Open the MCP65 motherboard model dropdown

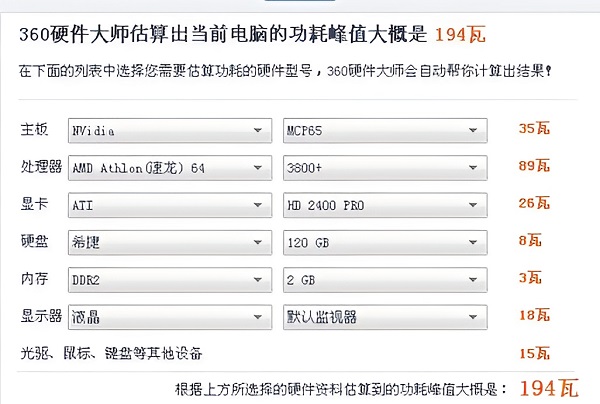tap(385, 130)
